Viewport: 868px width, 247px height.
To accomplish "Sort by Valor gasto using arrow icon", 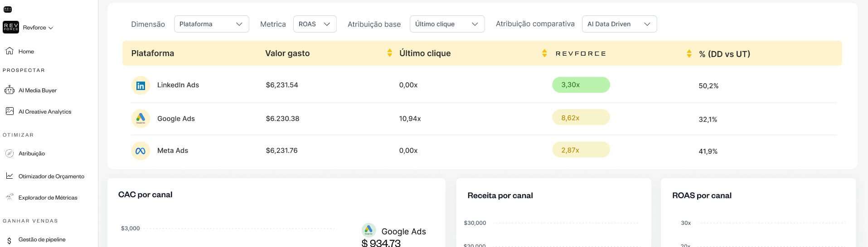I will (389, 53).
